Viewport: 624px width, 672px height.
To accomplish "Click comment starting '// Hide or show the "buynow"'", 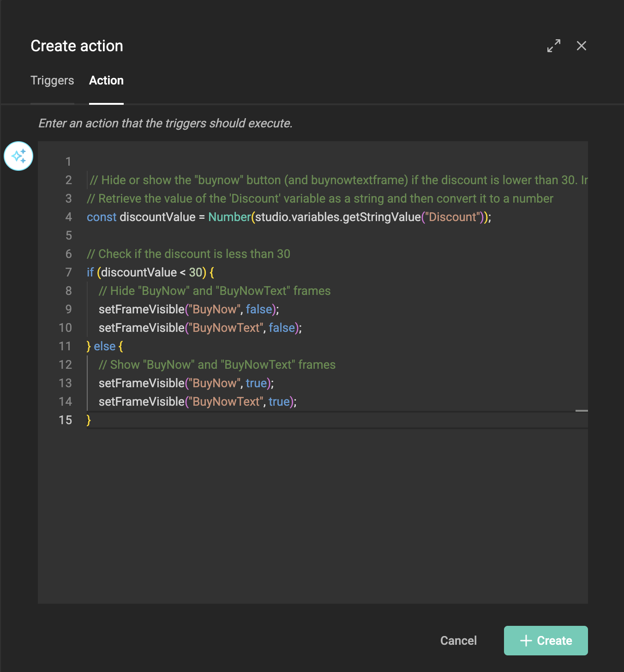I will [x=339, y=180].
